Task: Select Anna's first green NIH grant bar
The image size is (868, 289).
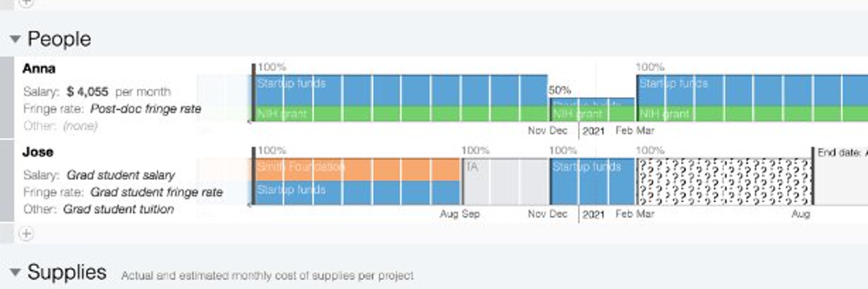Action: tap(400, 114)
